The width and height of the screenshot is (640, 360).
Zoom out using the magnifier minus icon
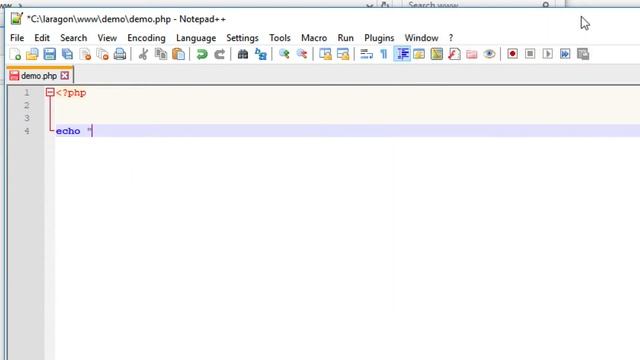[x=302, y=54]
